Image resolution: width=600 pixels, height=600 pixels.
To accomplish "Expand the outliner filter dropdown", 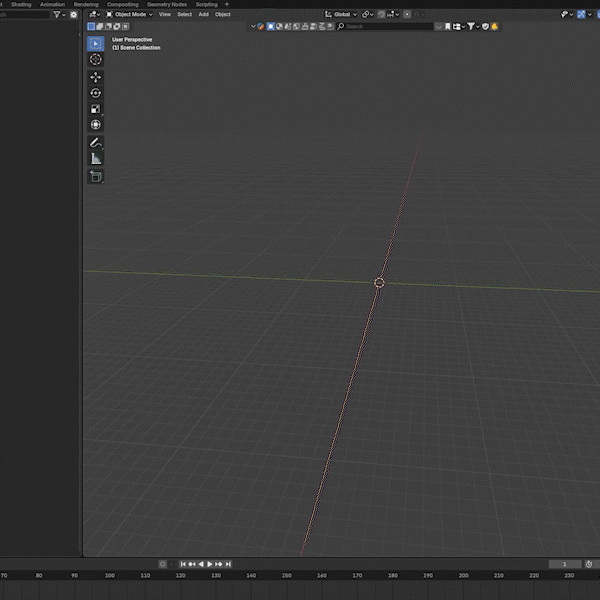I will (x=59, y=15).
